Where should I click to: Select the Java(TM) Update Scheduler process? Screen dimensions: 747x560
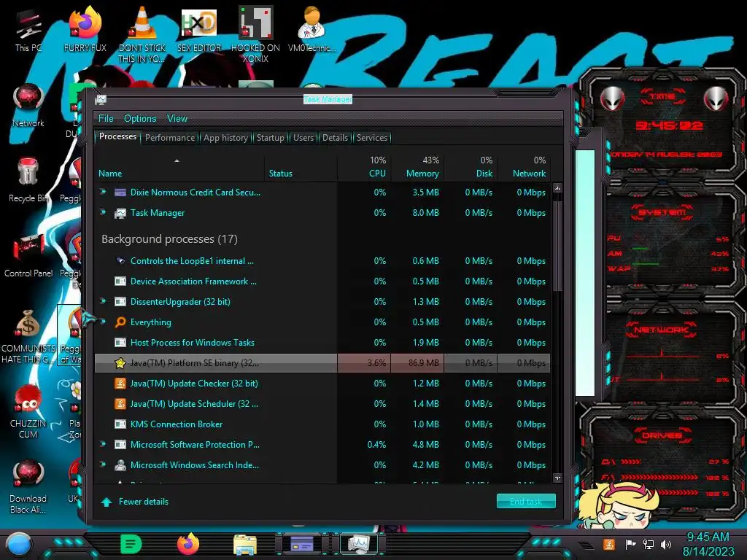coord(322,404)
